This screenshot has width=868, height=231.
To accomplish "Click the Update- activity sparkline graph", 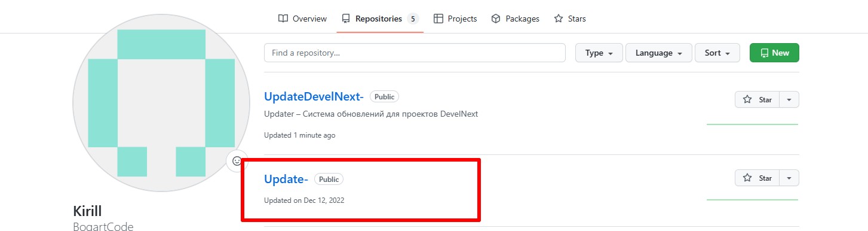I will pos(752,199).
